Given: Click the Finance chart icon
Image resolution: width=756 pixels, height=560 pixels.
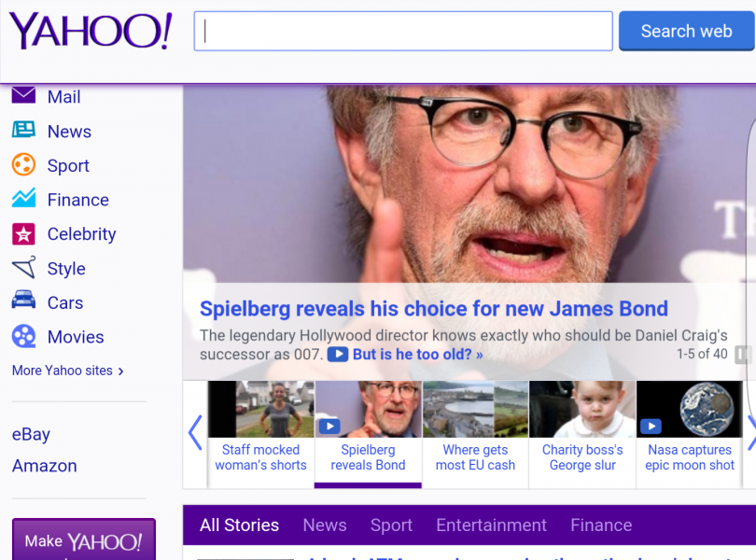Looking at the screenshot, I should [x=23, y=199].
